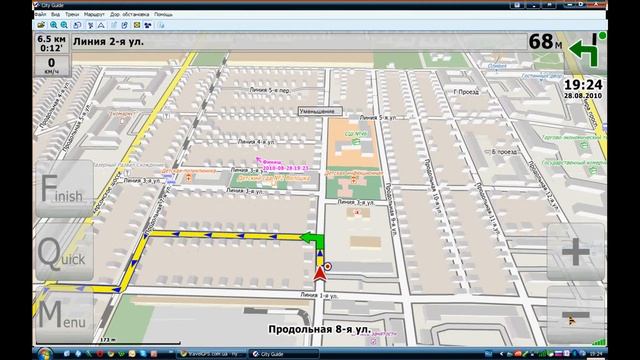640x360 pixels.
Task: Open the Файл menu
Action: point(40,14)
